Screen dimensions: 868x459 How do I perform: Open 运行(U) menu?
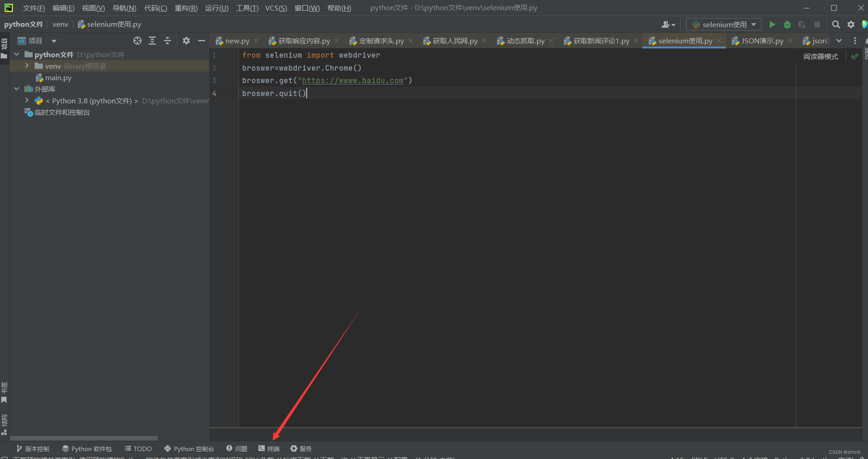pyautogui.click(x=217, y=8)
